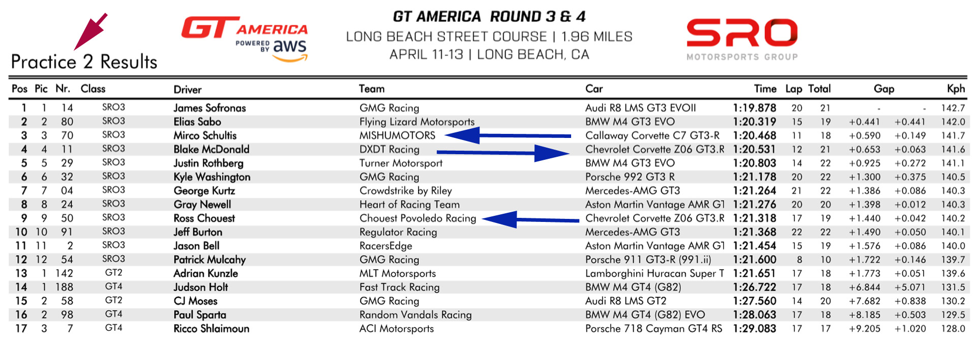Click the Time column header

tap(765, 89)
